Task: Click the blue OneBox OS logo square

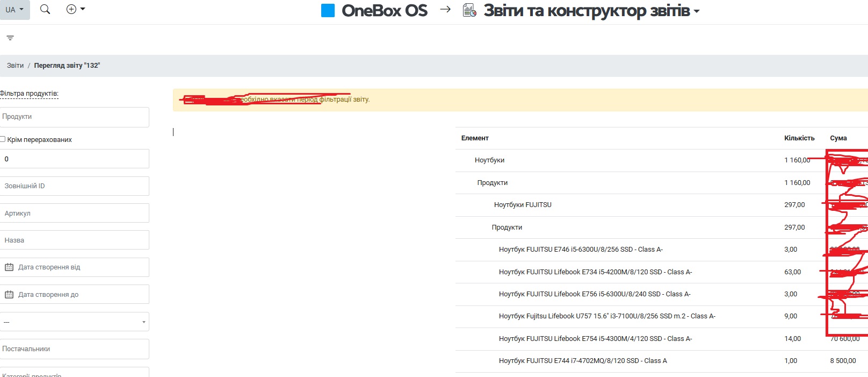Action: [328, 10]
